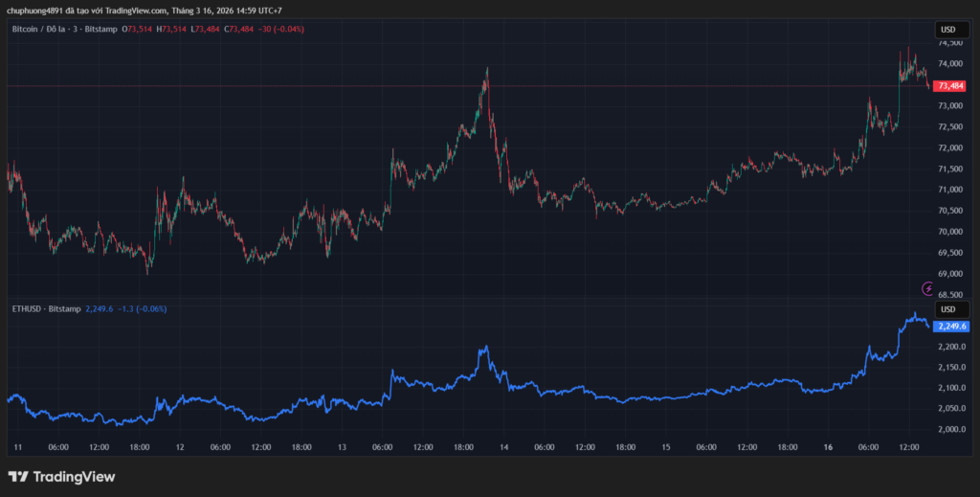Click the 2,100.0 level on ETH price scale

point(952,388)
